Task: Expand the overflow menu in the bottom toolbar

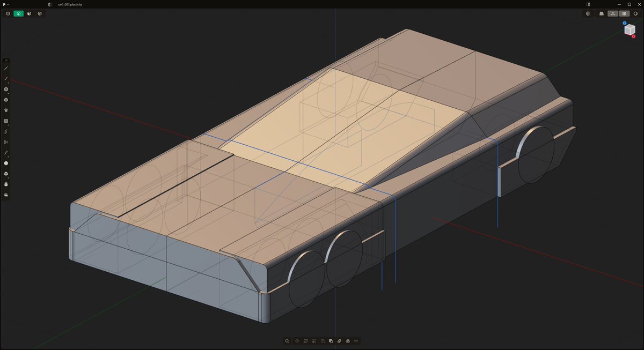Action: 356,341
